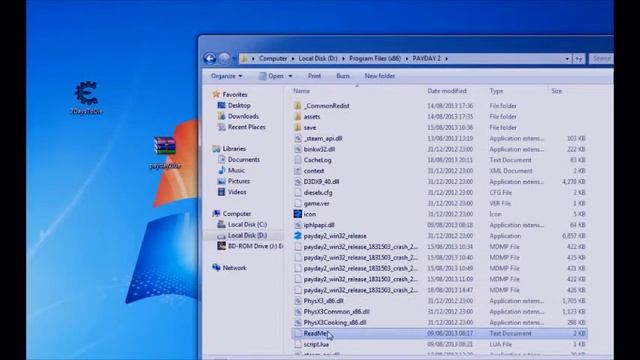Click the Network icon in sidebar
The width and height of the screenshot is (640, 360).
coord(216,268)
